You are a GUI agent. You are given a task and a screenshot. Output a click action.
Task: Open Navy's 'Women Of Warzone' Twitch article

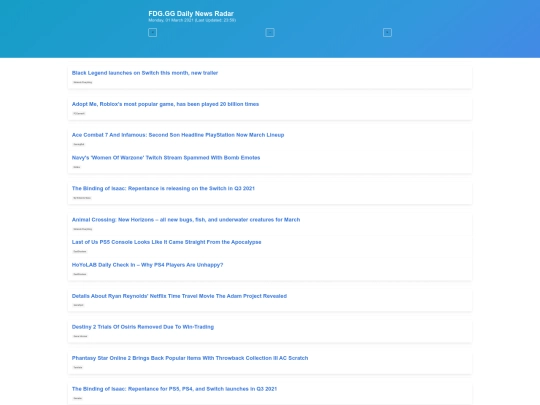pos(166,157)
